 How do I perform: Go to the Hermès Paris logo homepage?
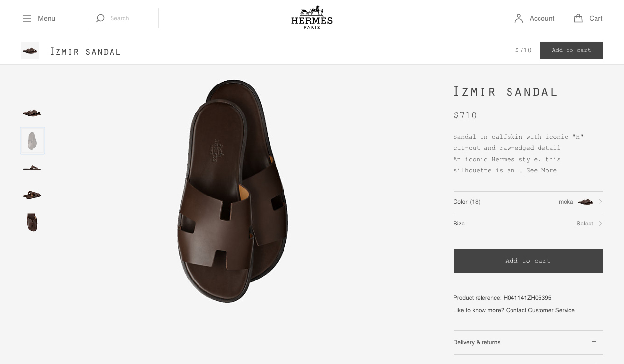coord(312,18)
